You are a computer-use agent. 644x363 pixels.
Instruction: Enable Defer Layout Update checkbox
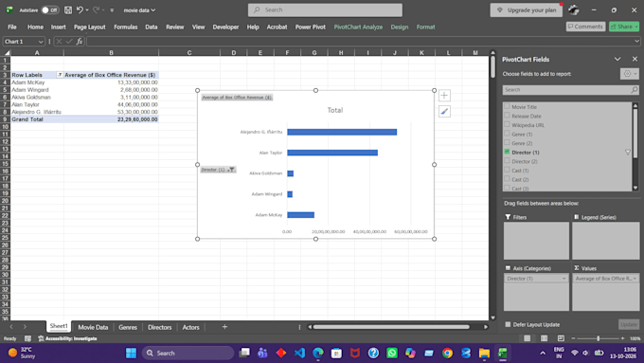[508, 324]
